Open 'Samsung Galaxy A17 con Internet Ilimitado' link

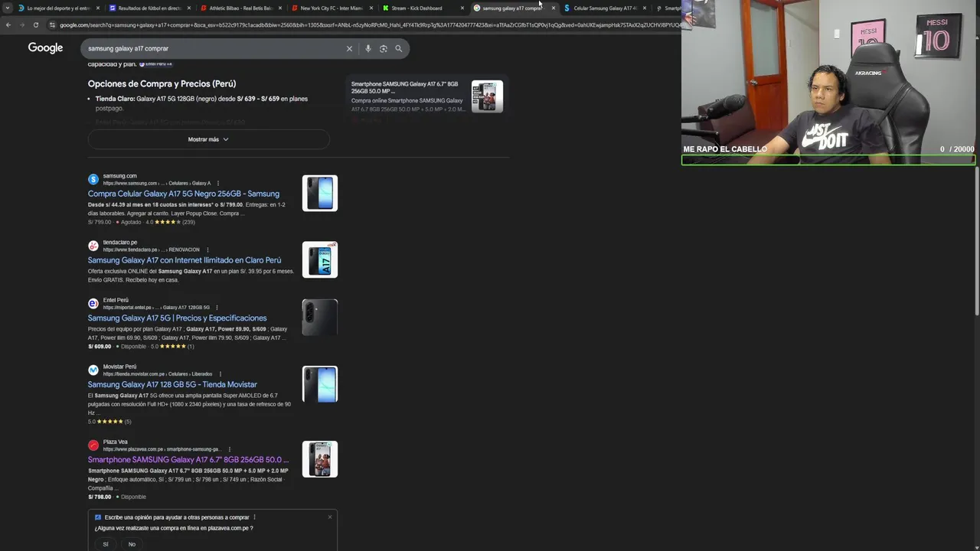pos(185,260)
